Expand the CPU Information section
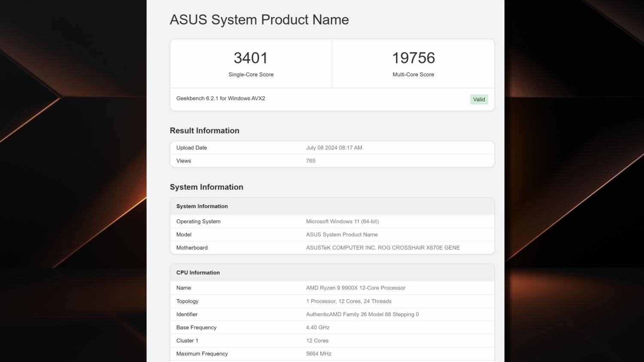The width and height of the screenshot is (644, 362). coord(198,272)
